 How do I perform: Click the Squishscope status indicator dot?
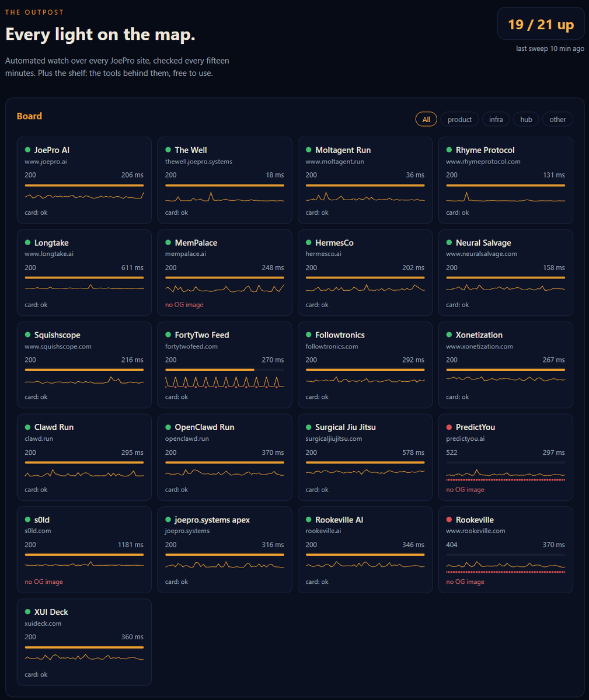click(27, 335)
